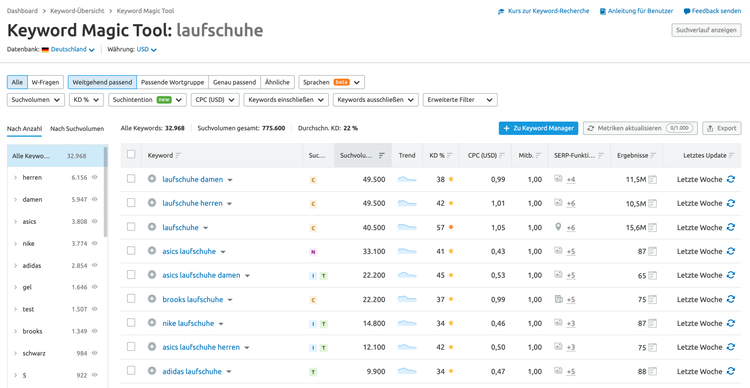Open Erweiterte Filter dropdown

click(460, 100)
